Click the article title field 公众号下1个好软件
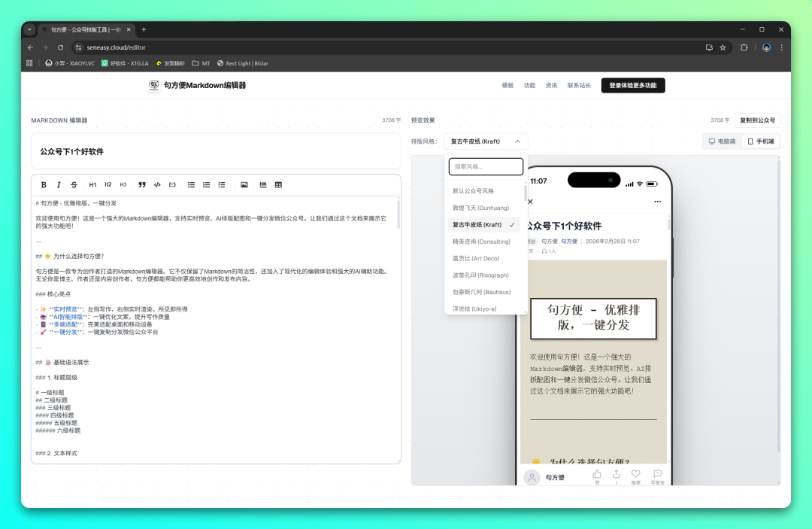The image size is (812, 529). (216, 152)
